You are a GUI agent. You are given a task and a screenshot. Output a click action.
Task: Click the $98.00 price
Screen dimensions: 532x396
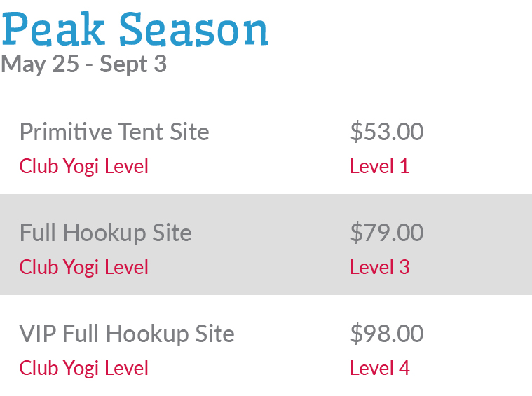click(387, 334)
